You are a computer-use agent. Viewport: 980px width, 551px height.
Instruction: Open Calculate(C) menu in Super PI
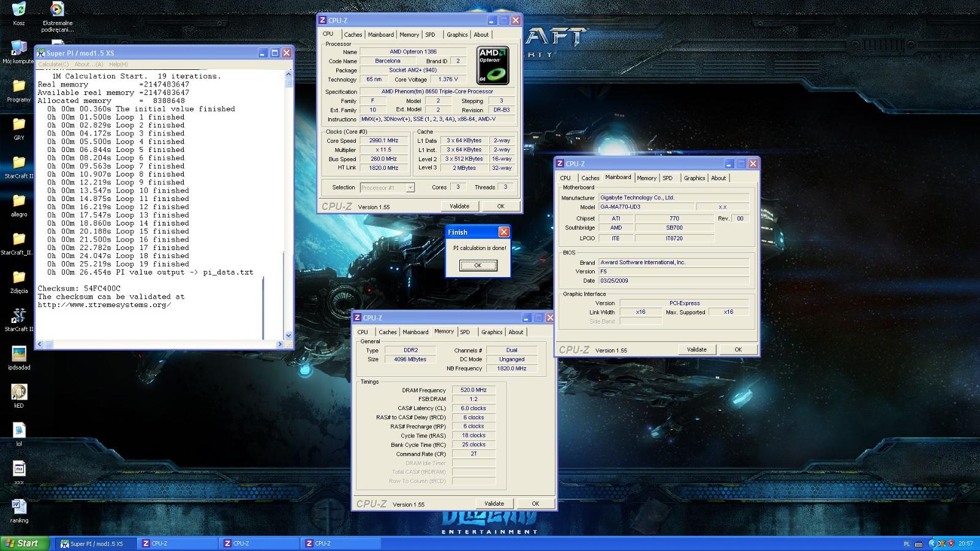click(53, 64)
